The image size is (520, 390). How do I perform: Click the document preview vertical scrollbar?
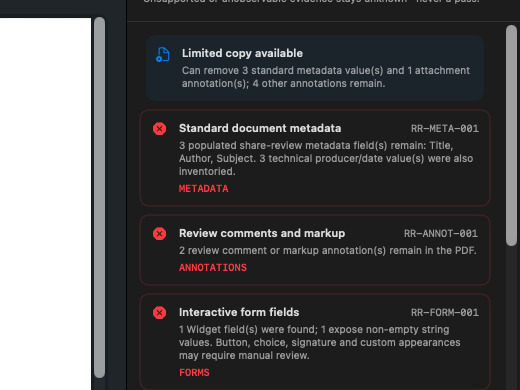tap(99, 197)
